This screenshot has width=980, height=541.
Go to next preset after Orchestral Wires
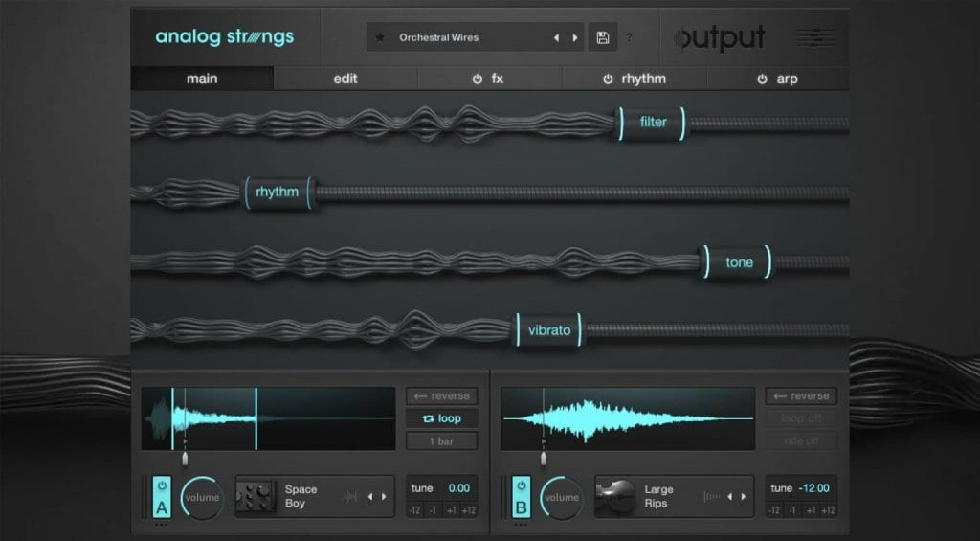tap(575, 37)
